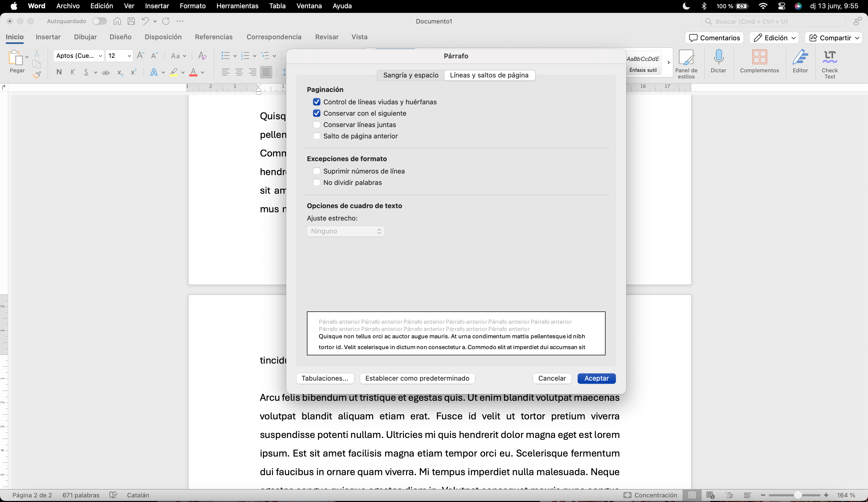Check Salto de página anterior

click(316, 136)
